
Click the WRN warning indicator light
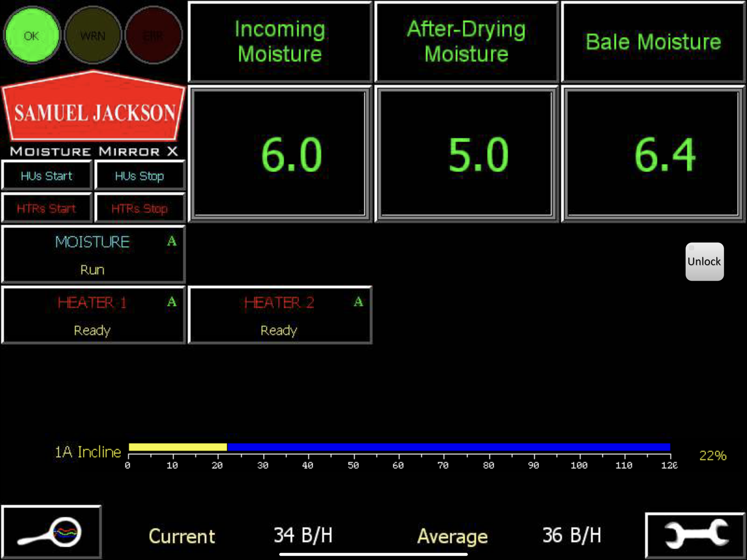click(93, 35)
